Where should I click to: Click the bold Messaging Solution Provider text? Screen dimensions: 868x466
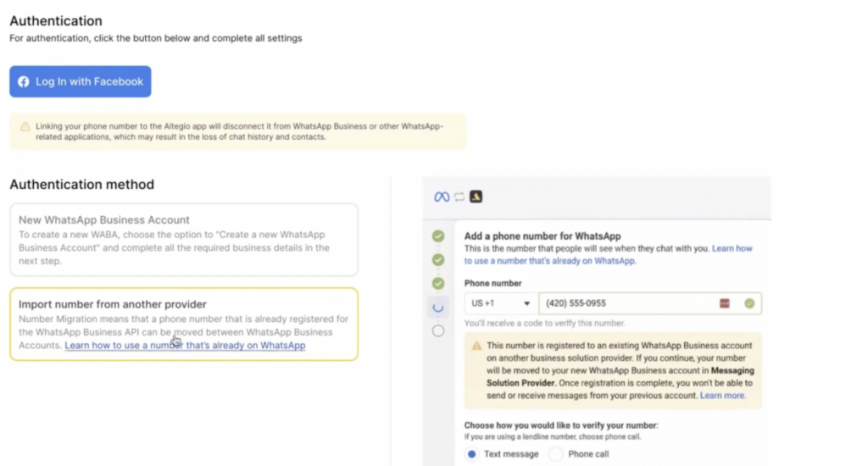pos(620,376)
